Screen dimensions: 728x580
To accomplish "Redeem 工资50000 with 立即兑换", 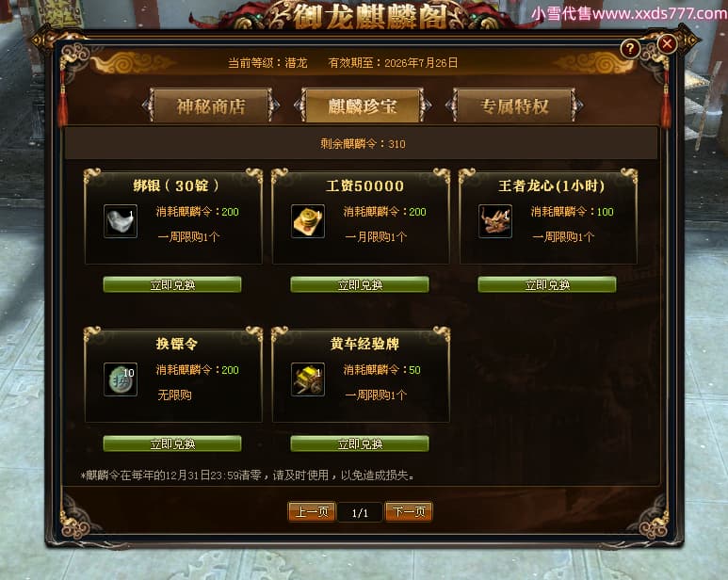I will click(x=360, y=284).
